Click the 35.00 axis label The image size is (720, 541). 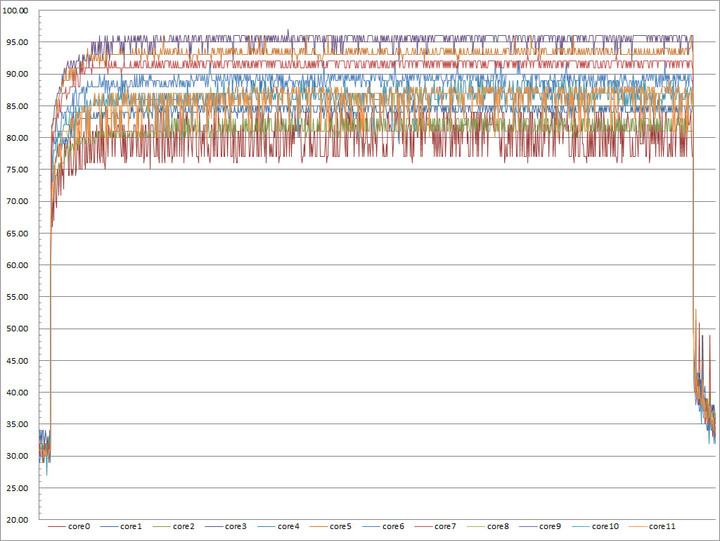pos(17,424)
